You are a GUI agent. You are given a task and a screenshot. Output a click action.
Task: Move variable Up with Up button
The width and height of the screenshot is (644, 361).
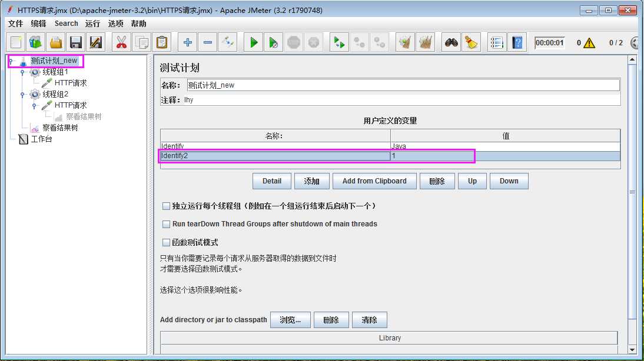472,181
